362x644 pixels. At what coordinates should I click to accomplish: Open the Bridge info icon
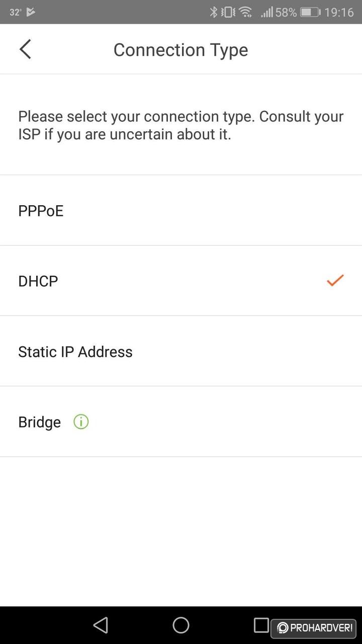81,422
